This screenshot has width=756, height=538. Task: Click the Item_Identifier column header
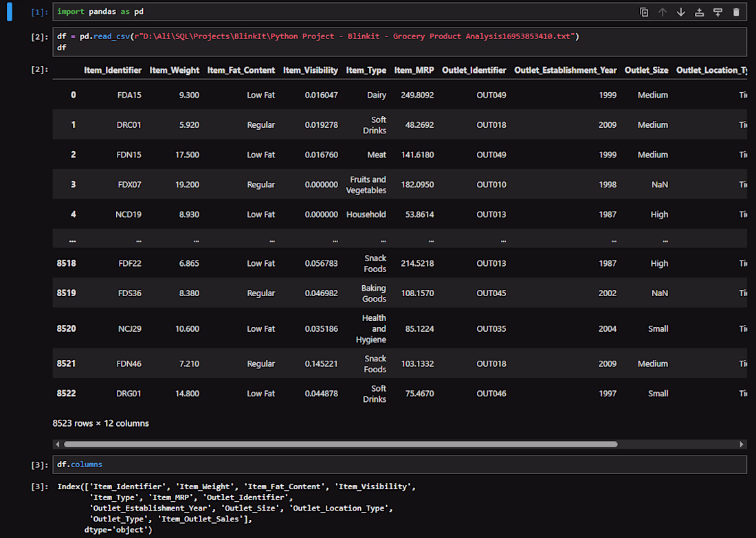(x=113, y=70)
